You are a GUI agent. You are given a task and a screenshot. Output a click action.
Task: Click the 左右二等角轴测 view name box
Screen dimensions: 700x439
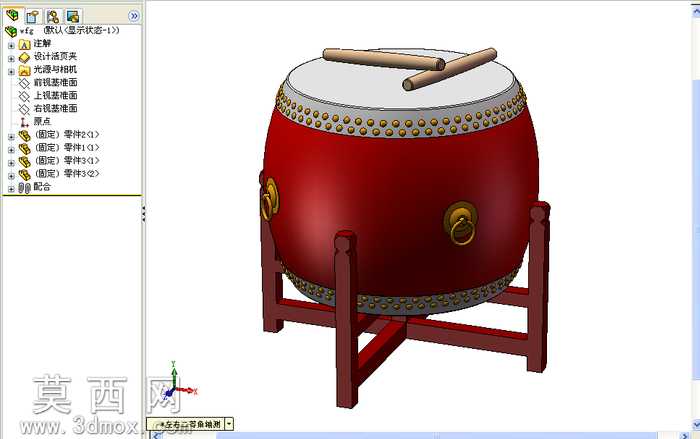click(x=186, y=424)
